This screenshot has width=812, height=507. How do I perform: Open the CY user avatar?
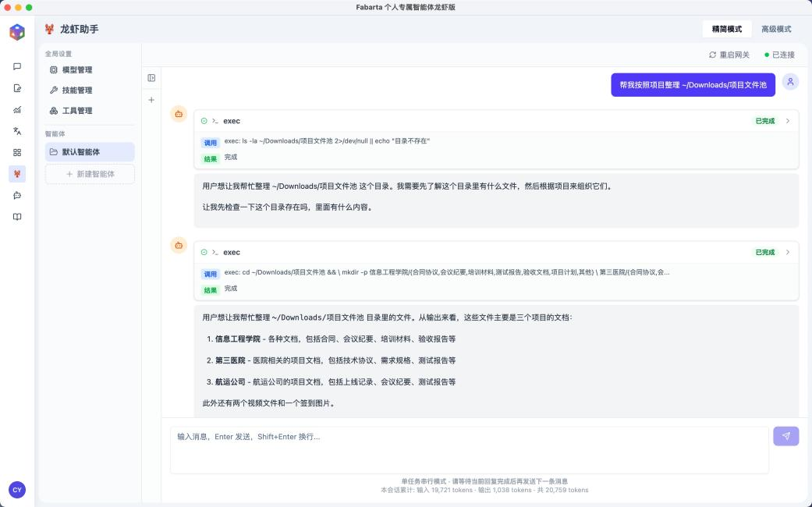click(x=17, y=489)
